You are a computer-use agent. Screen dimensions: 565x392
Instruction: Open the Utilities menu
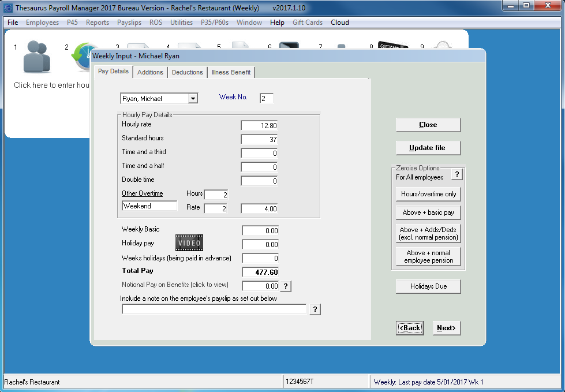(x=181, y=23)
